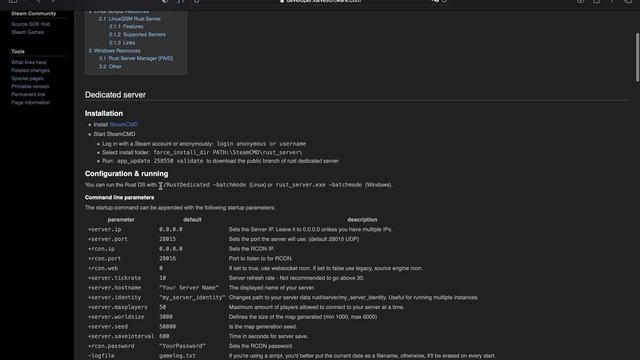Click the +server.ip parameter cell

pyautogui.click(x=104, y=229)
